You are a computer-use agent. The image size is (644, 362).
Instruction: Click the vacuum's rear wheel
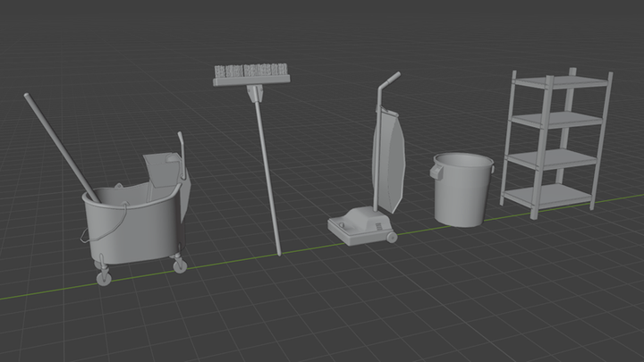coord(391,237)
